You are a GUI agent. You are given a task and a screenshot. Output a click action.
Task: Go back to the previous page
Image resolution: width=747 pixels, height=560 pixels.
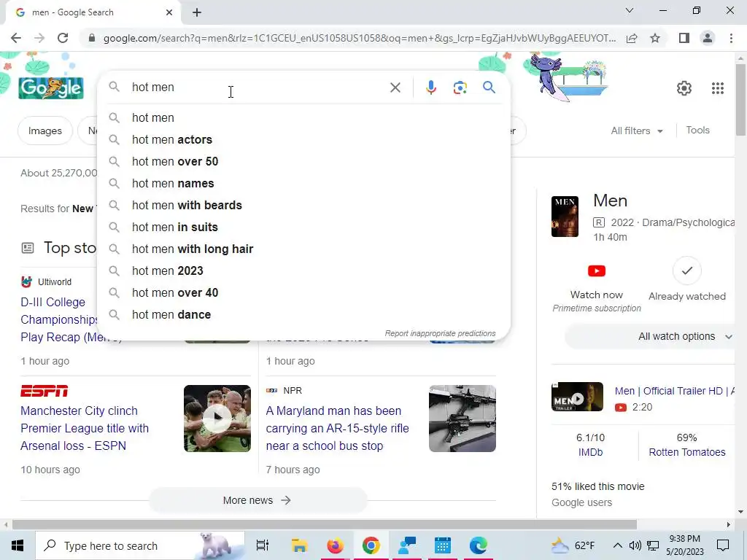[x=16, y=38]
